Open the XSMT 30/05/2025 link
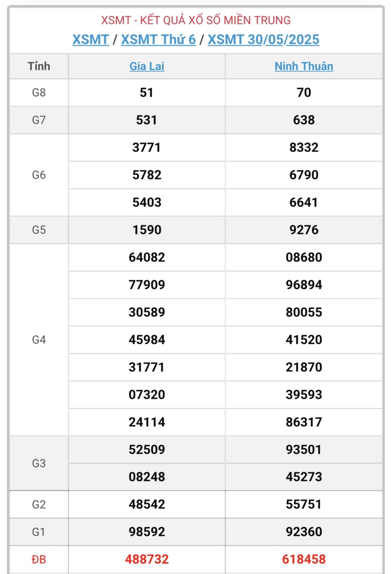The image size is (392, 574). 264,40
